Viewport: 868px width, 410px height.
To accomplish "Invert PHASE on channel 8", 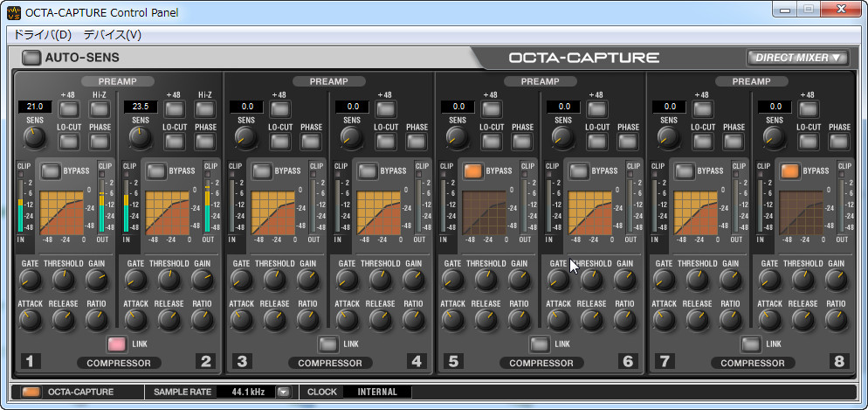I will pos(840,141).
